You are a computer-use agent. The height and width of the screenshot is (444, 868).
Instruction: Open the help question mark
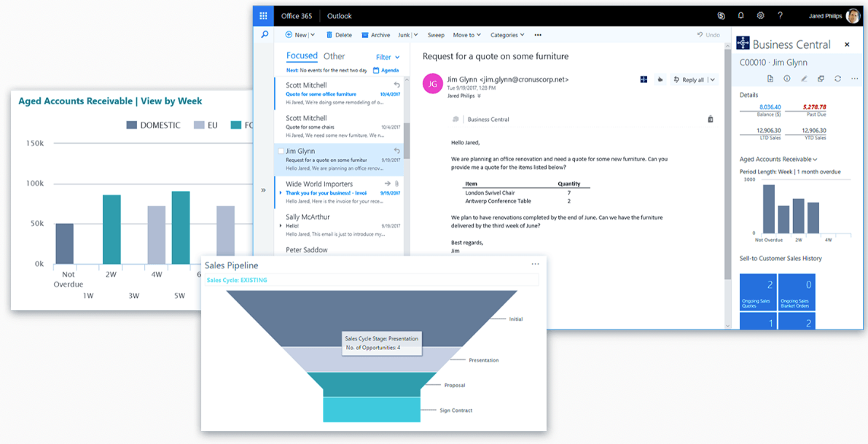(x=780, y=15)
